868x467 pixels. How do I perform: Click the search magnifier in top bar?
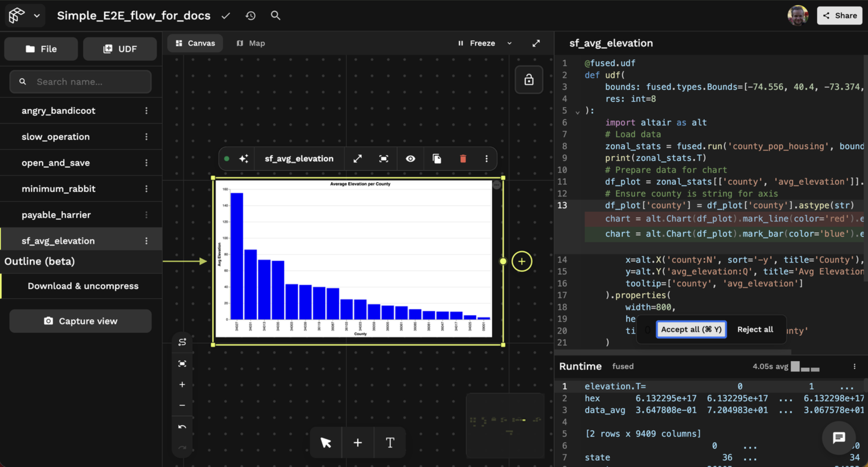coord(275,15)
